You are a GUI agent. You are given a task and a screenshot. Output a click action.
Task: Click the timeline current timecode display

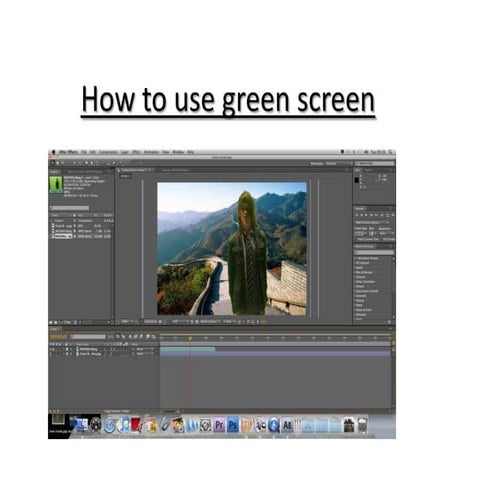tap(59, 337)
